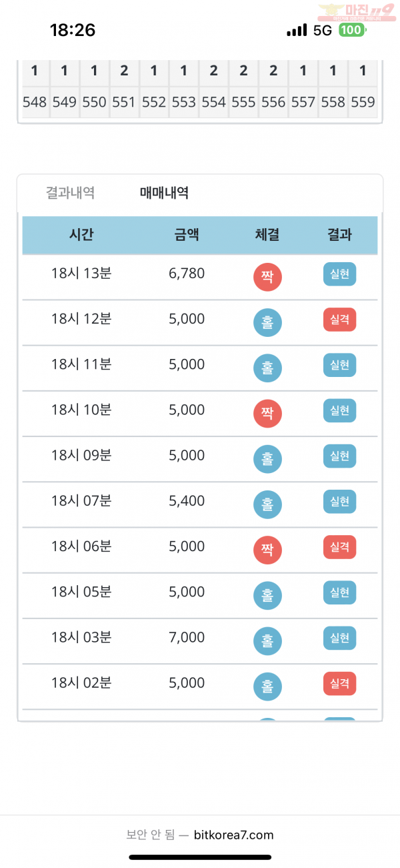Select the 매매내역 tab
The image size is (400, 868).
click(x=164, y=193)
